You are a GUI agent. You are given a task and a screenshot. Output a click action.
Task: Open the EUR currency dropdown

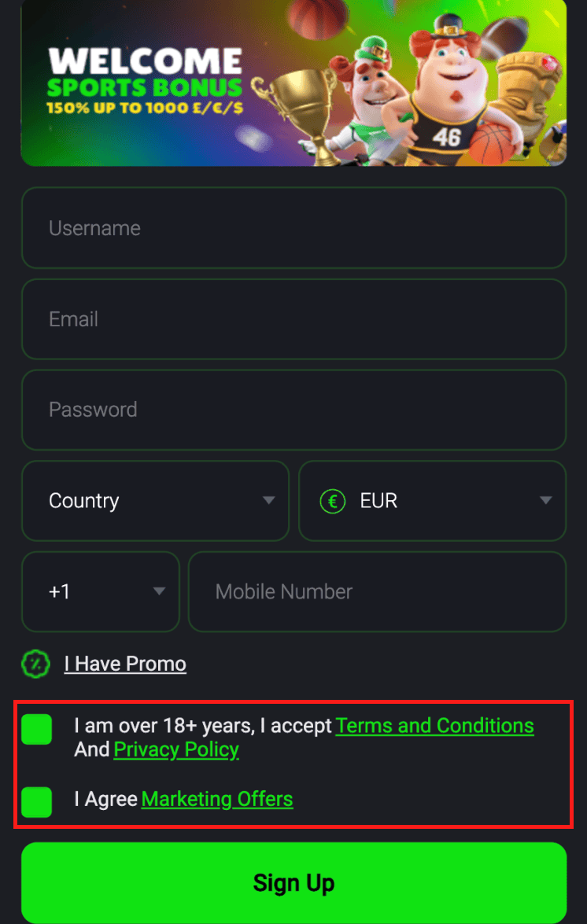point(432,501)
